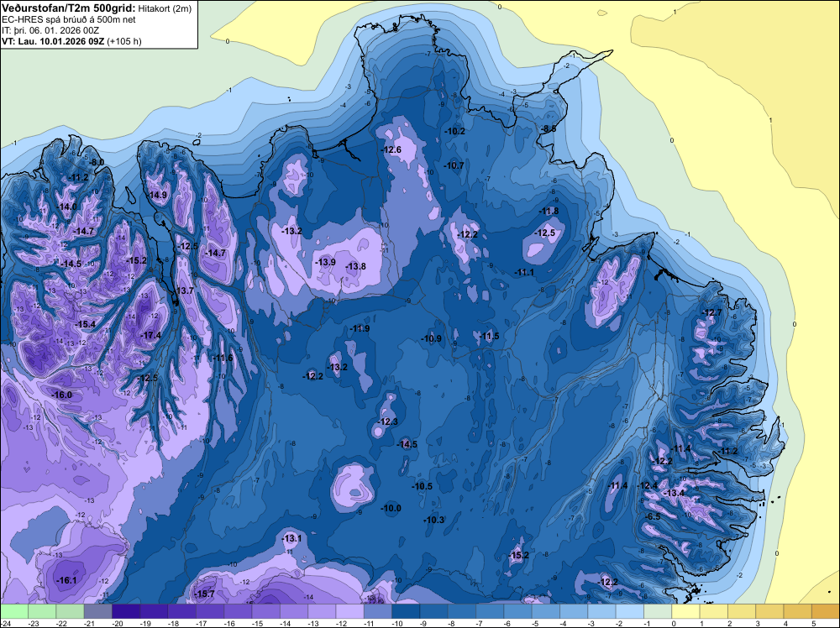Click the -16.0 temperature value
Image resolution: width=840 pixels, height=628 pixels.
pyautogui.click(x=61, y=395)
